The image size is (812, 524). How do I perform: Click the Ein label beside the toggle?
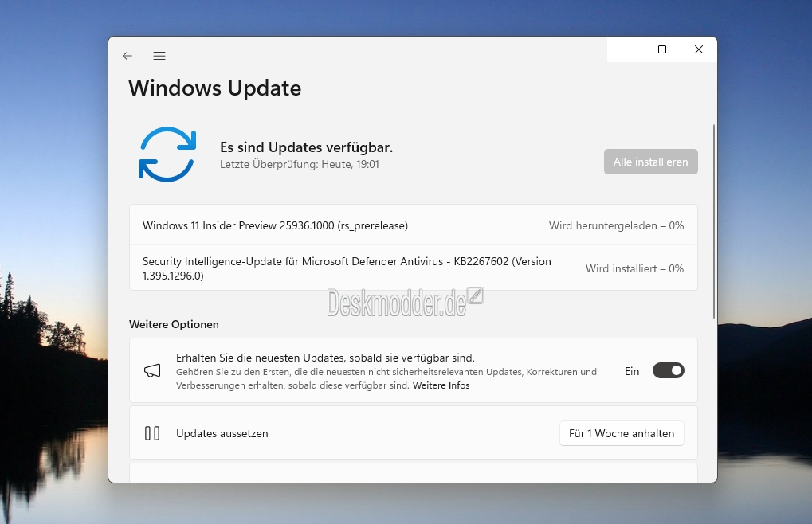coord(632,371)
